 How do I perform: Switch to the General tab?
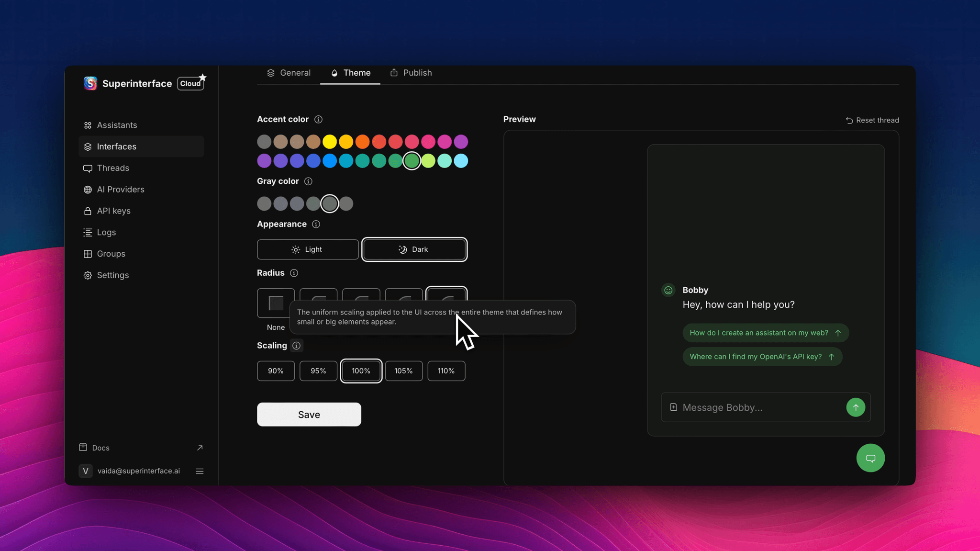click(x=288, y=73)
